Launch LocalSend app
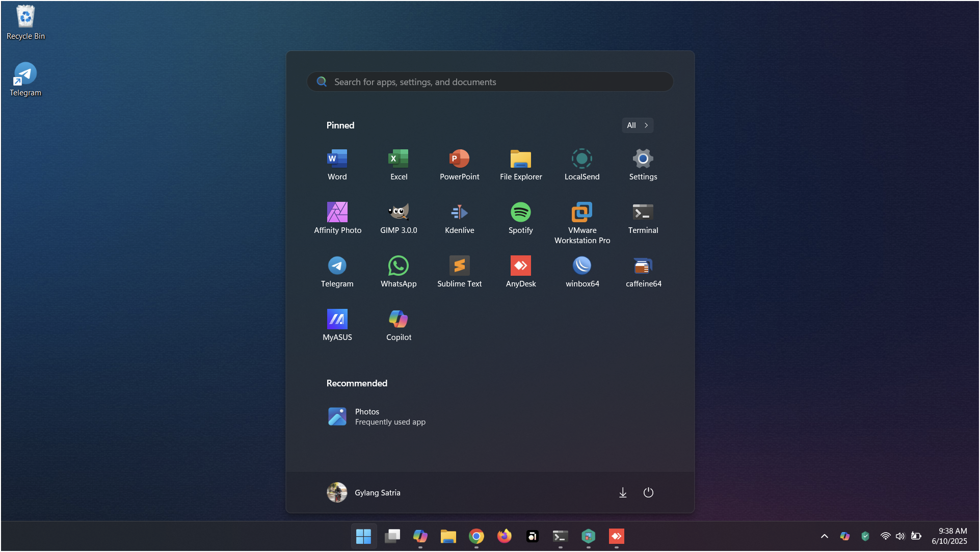Viewport: 980px width, 552px height. [582, 165]
